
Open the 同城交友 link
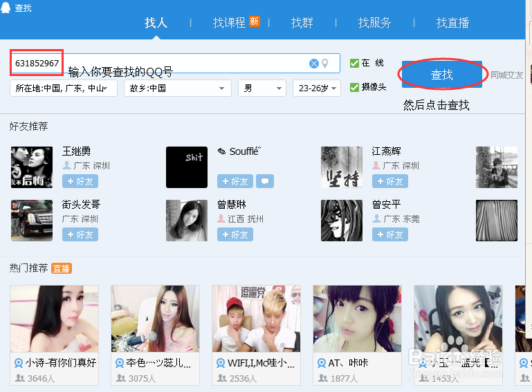click(x=507, y=75)
